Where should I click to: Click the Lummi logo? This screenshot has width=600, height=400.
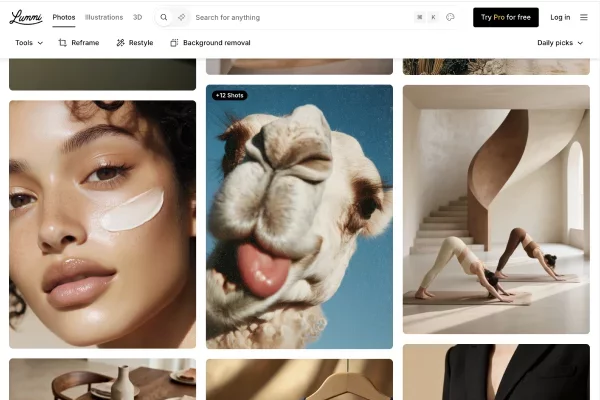pyautogui.click(x=26, y=17)
